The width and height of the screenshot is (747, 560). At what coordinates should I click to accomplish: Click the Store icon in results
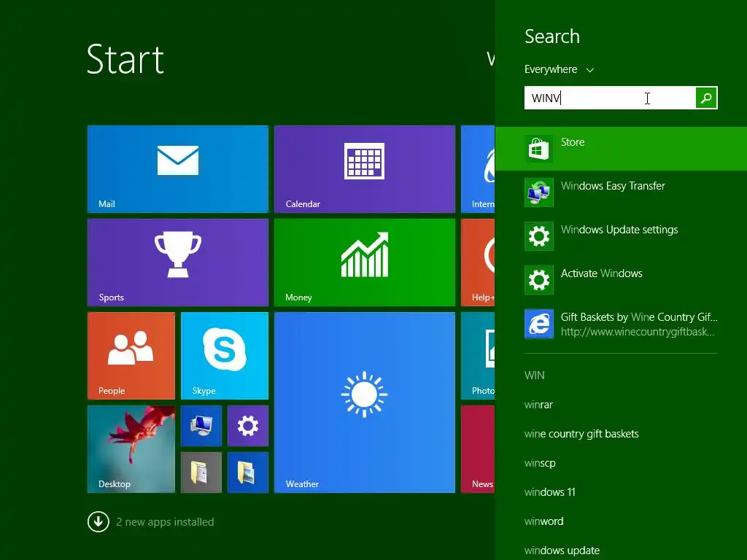click(539, 149)
